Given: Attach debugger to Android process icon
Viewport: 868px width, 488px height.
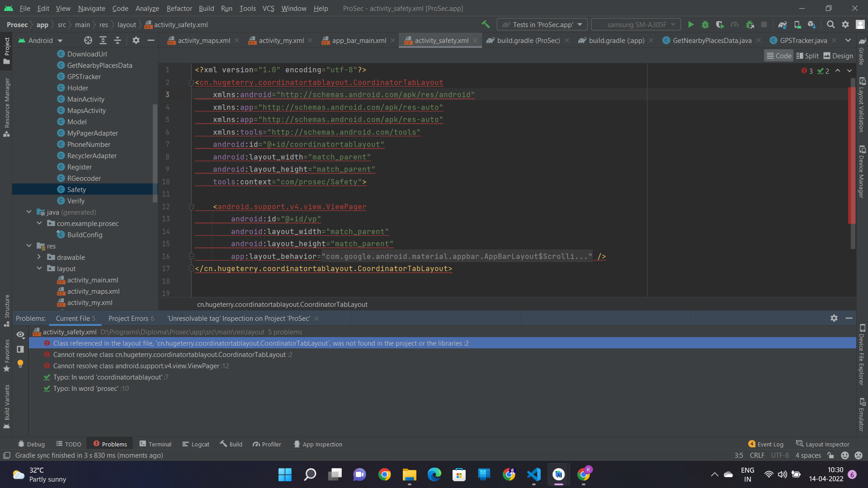Looking at the screenshot, I should 750,24.
